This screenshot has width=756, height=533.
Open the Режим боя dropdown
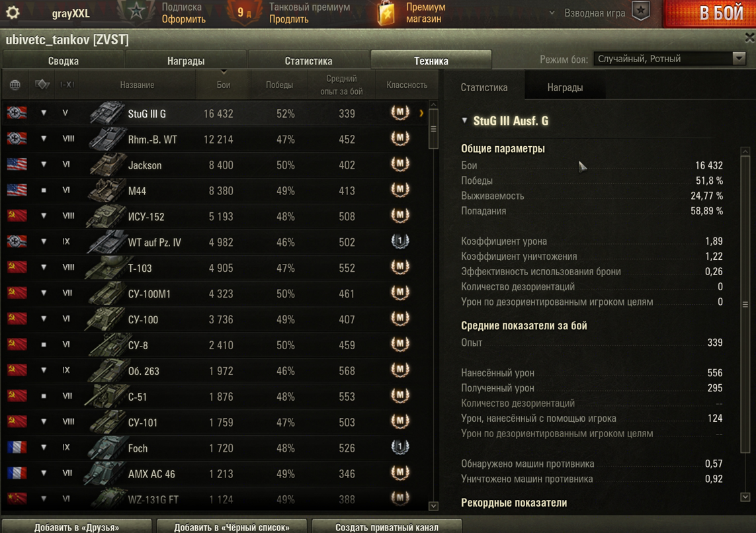click(669, 59)
